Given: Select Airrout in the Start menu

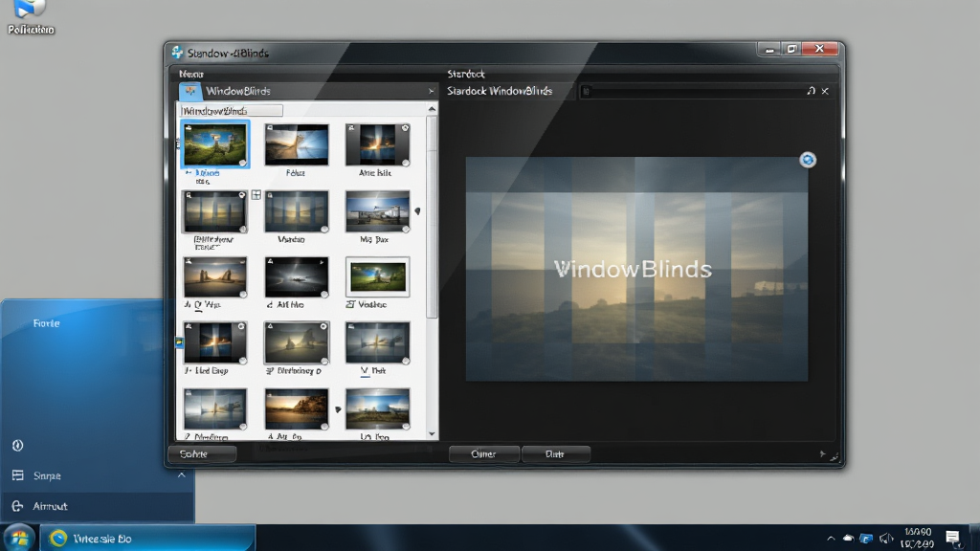Looking at the screenshot, I should [x=50, y=506].
